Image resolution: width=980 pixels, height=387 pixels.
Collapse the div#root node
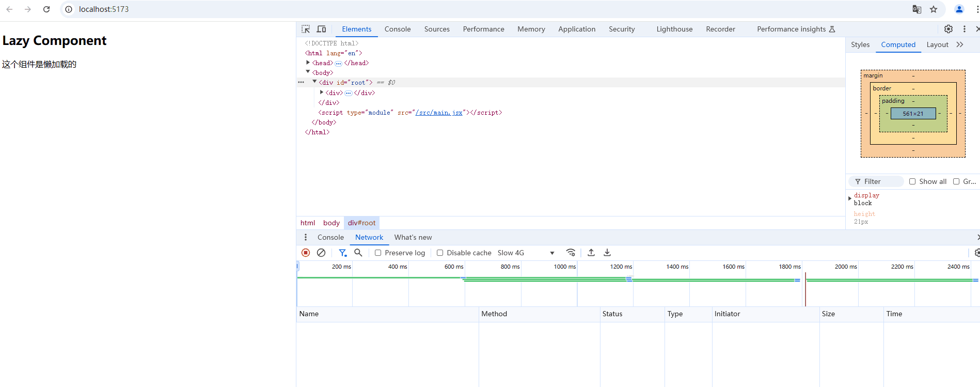(314, 82)
